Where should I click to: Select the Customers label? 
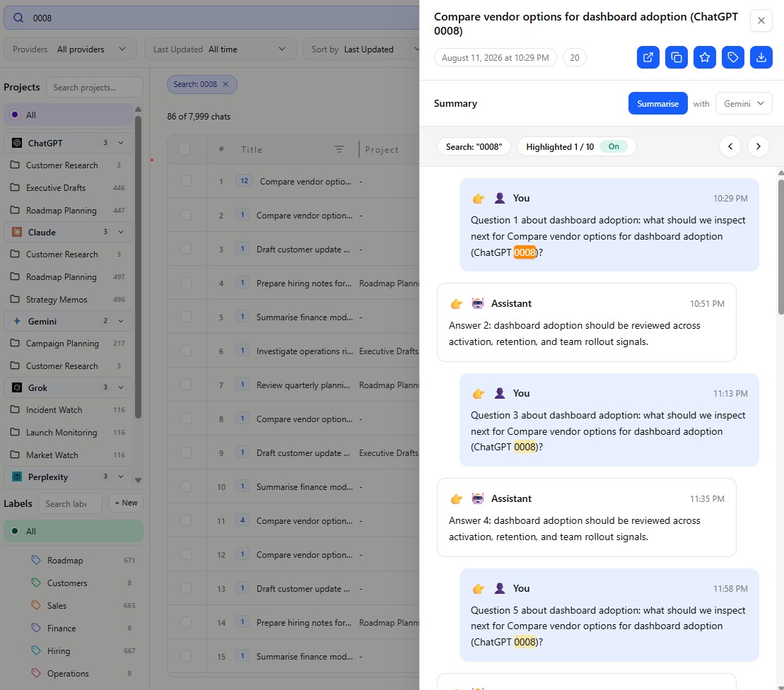[x=74, y=583]
